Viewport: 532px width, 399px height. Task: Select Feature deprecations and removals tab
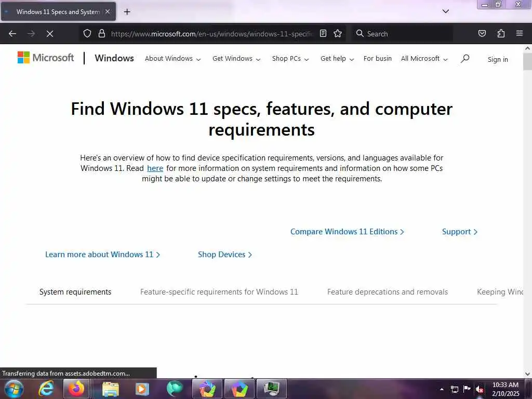coord(388,292)
